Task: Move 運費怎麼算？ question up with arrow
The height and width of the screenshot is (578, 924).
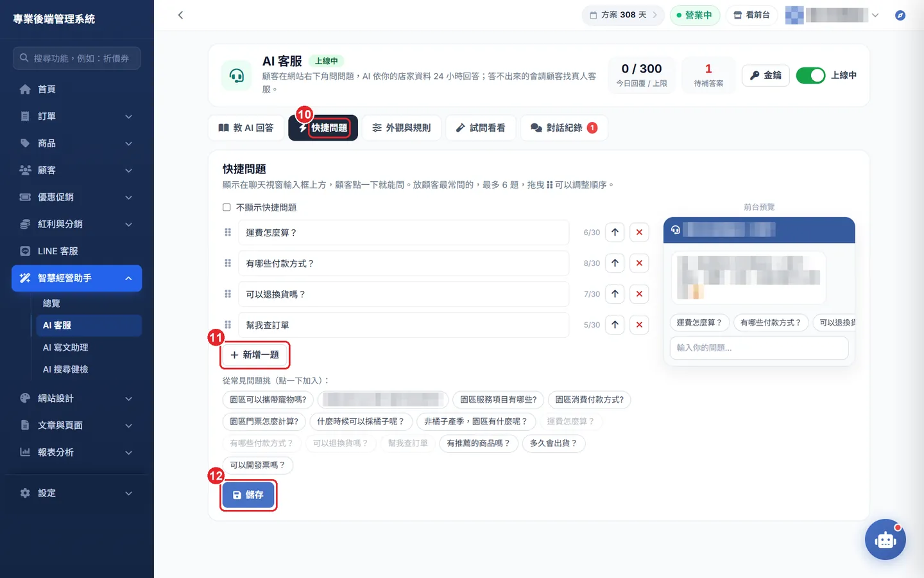Action: [x=615, y=232]
